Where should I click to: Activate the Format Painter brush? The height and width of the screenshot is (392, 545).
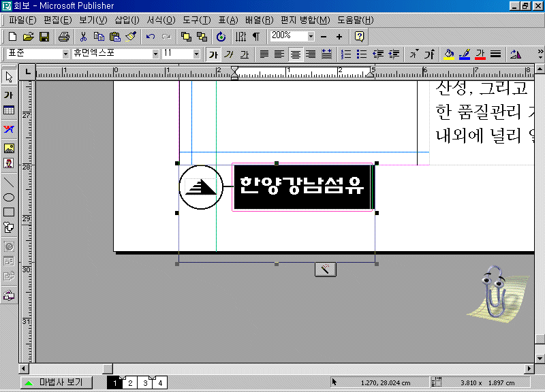[x=131, y=37]
